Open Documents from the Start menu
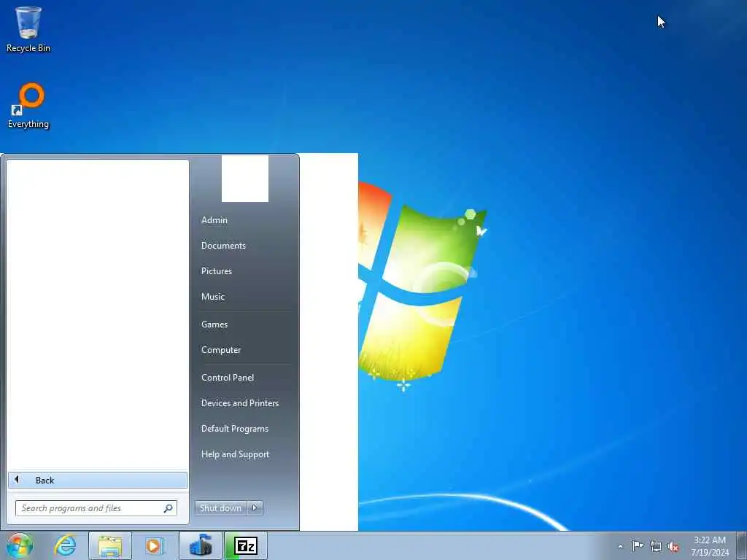747x560 pixels. tap(223, 246)
